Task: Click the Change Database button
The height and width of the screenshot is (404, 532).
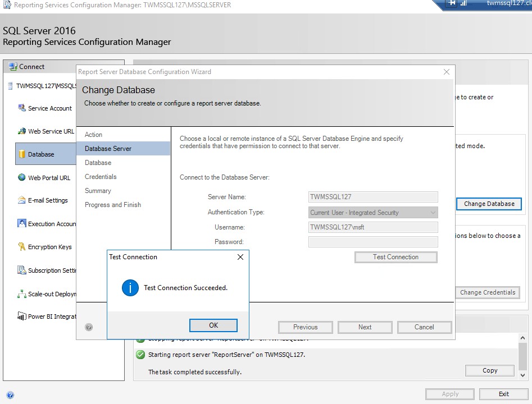Action: point(489,204)
